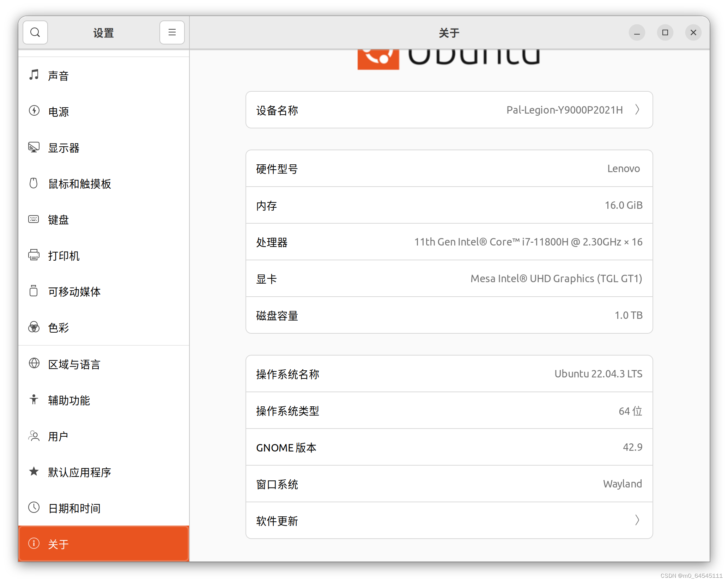Open 色彩 settings
Image resolution: width=728 pixels, height=582 pixels.
[x=104, y=328]
